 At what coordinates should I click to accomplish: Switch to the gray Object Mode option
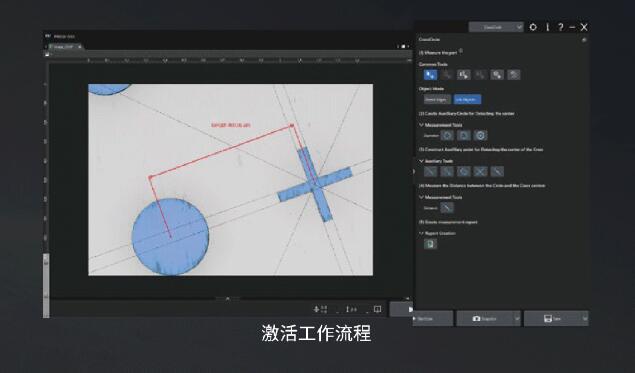[437, 99]
